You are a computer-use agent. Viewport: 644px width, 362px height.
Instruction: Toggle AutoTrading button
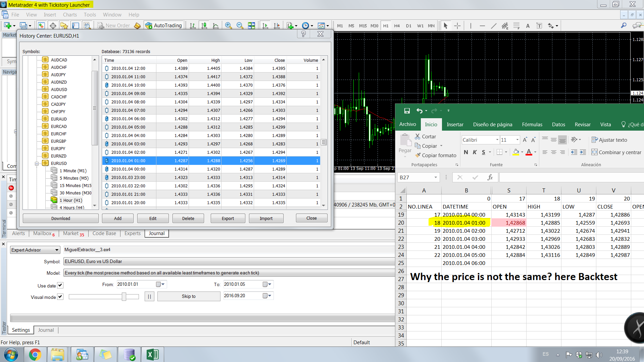164,26
